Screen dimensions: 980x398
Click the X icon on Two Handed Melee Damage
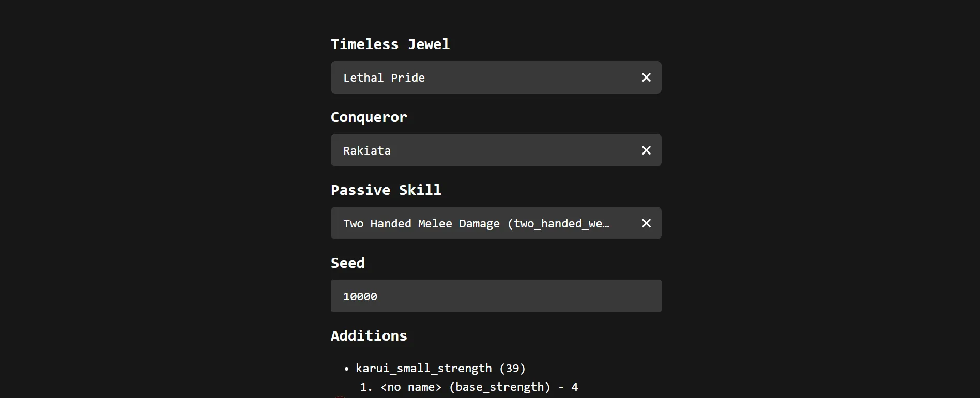coord(646,223)
